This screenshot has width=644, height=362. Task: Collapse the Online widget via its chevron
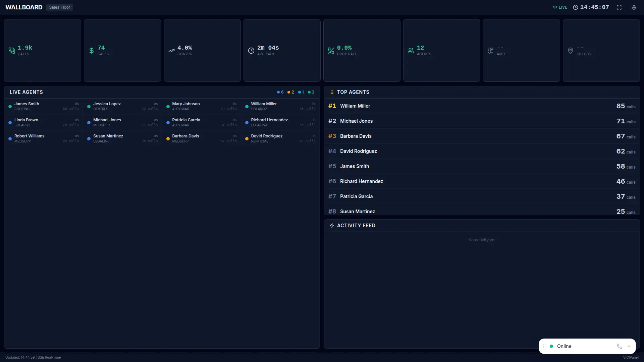click(x=629, y=346)
